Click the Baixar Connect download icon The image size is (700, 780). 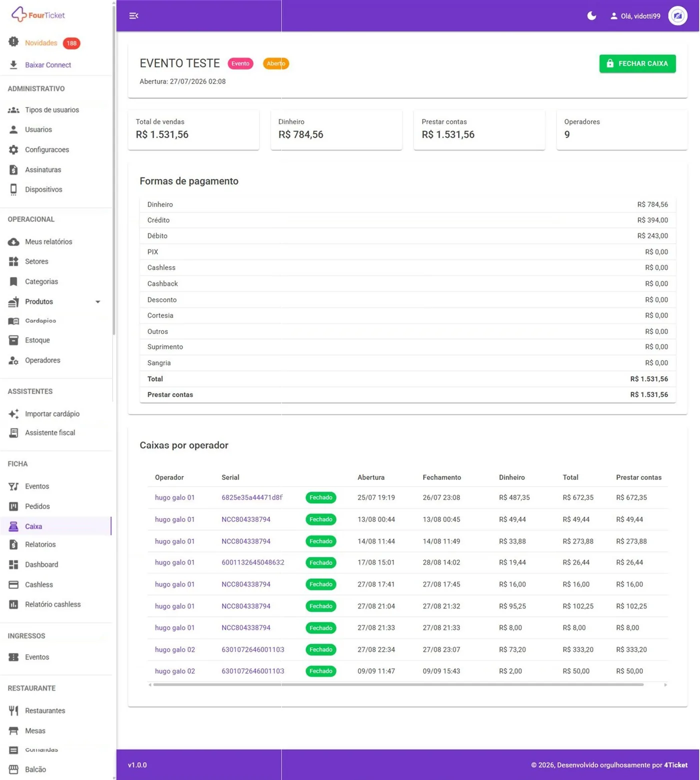pos(13,65)
